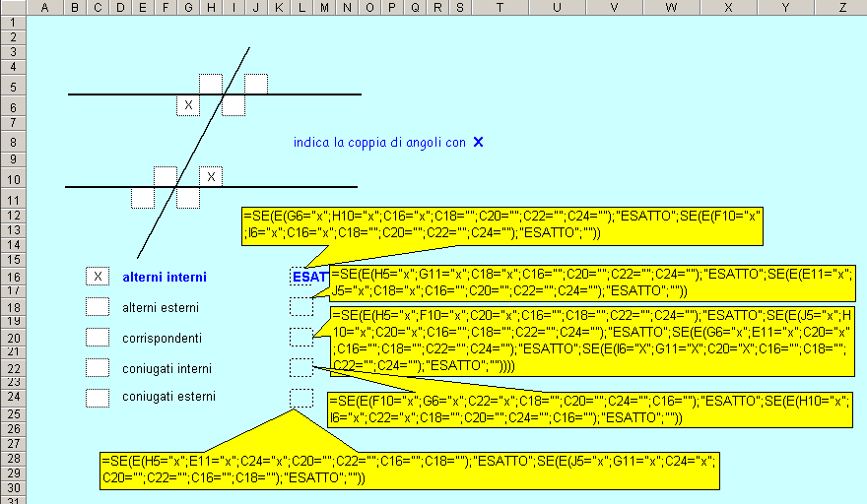Clear the X in angle cell H10

coord(211,177)
